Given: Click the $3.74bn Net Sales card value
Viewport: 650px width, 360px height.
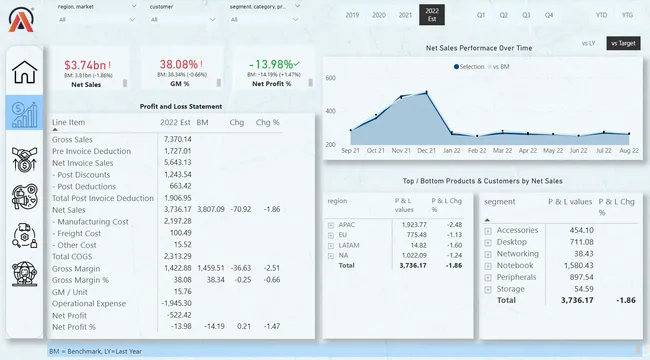Looking at the screenshot, I should (x=85, y=65).
